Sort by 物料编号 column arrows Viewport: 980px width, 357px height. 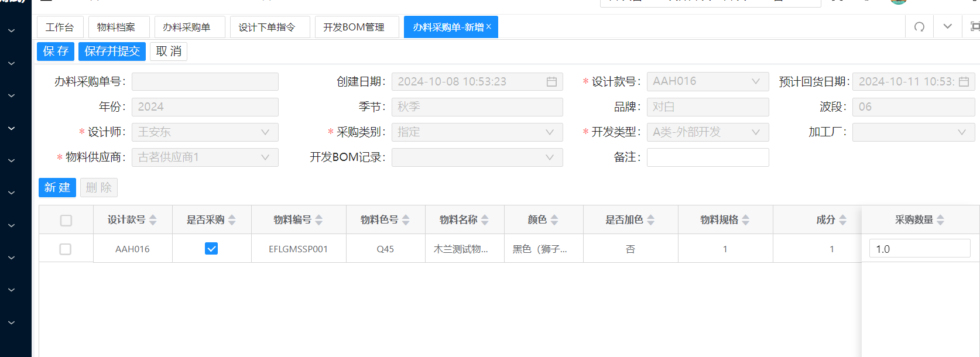tap(319, 220)
